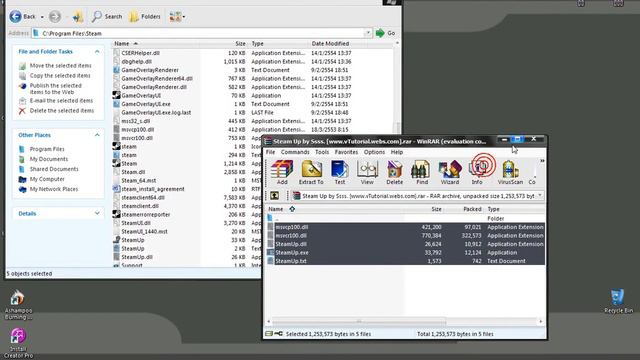Click the Explorer Back button

tap(22, 17)
